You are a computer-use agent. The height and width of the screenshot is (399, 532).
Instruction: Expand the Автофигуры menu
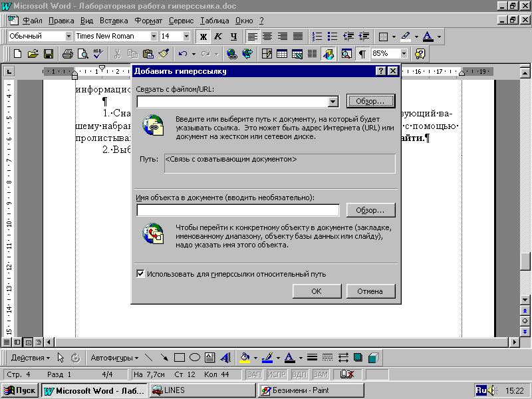[114, 358]
